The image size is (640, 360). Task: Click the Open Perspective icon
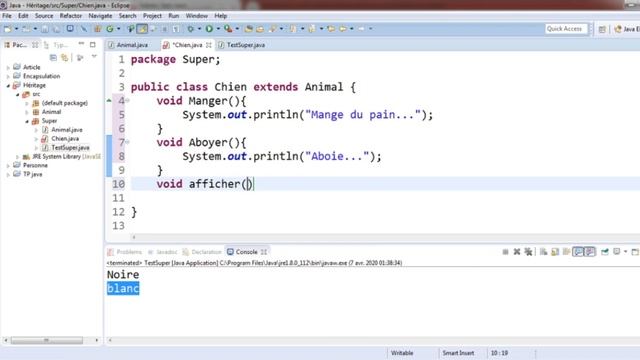pyautogui.click(x=602, y=29)
